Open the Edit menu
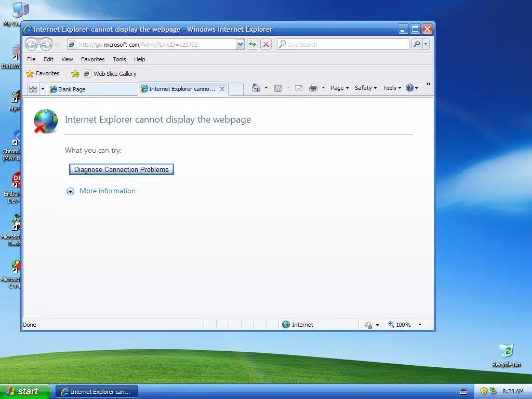532x399 pixels. (x=48, y=59)
